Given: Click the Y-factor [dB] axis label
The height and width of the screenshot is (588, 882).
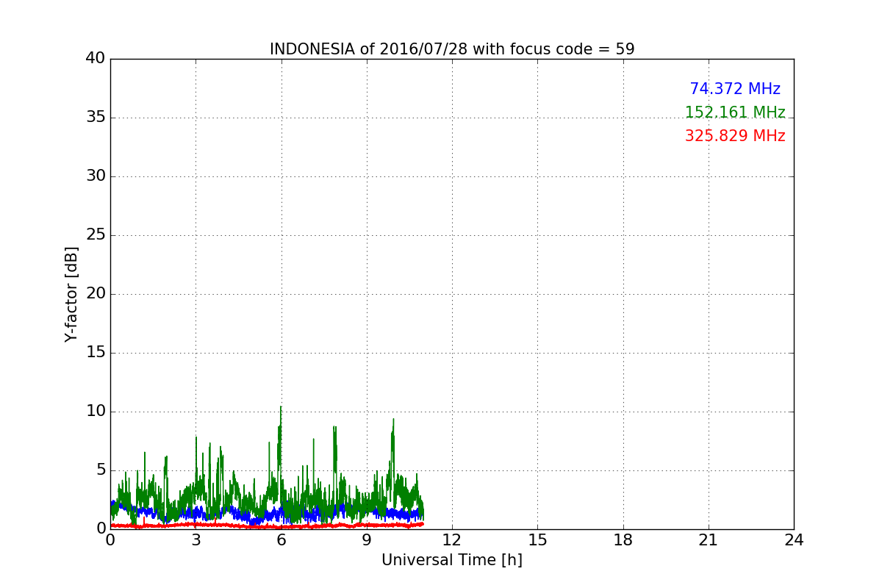Looking at the screenshot, I should [71, 294].
